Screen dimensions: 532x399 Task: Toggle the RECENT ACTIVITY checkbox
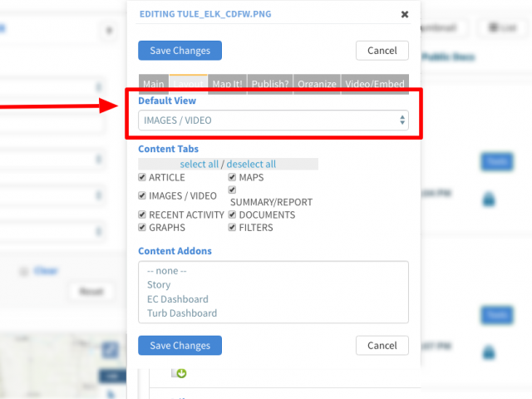pos(142,214)
